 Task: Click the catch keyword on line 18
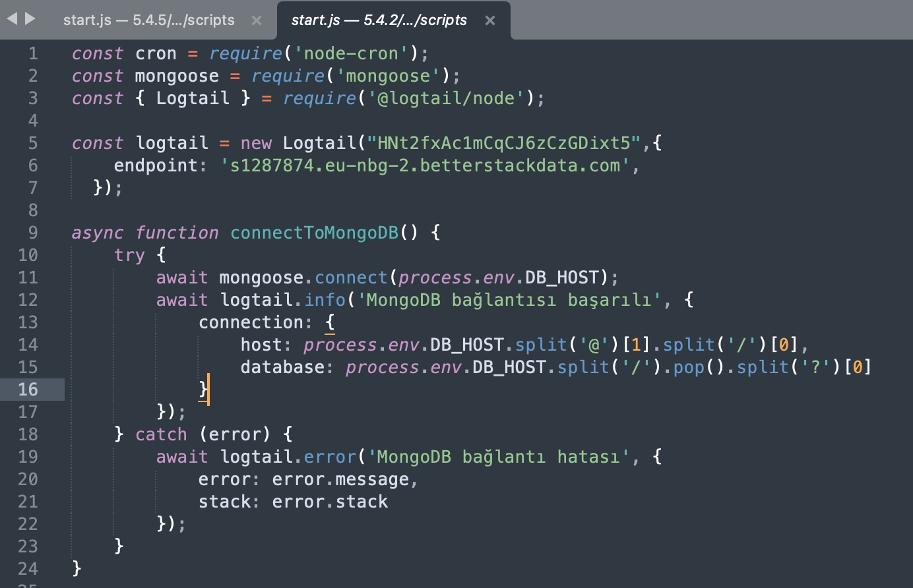(x=161, y=434)
